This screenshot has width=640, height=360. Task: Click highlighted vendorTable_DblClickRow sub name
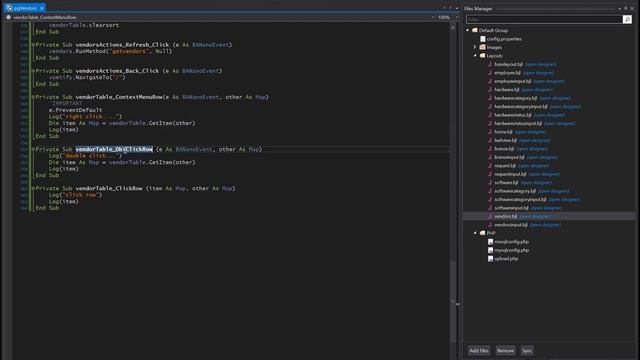[114, 149]
